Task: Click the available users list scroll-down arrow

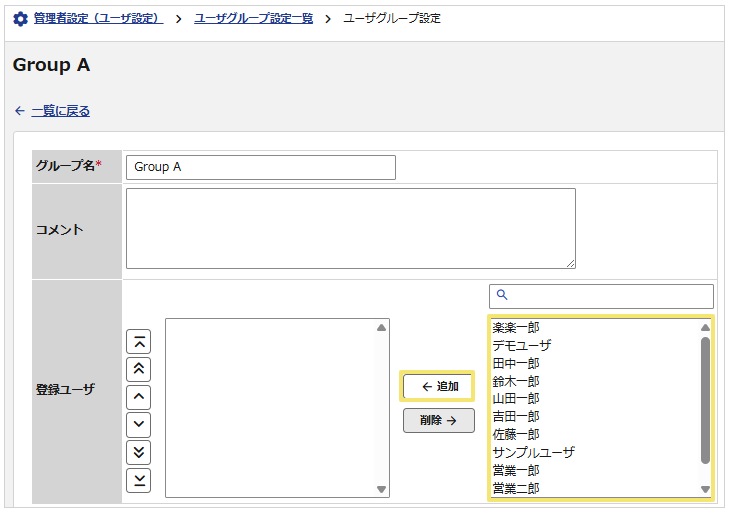Action: (x=705, y=490)
